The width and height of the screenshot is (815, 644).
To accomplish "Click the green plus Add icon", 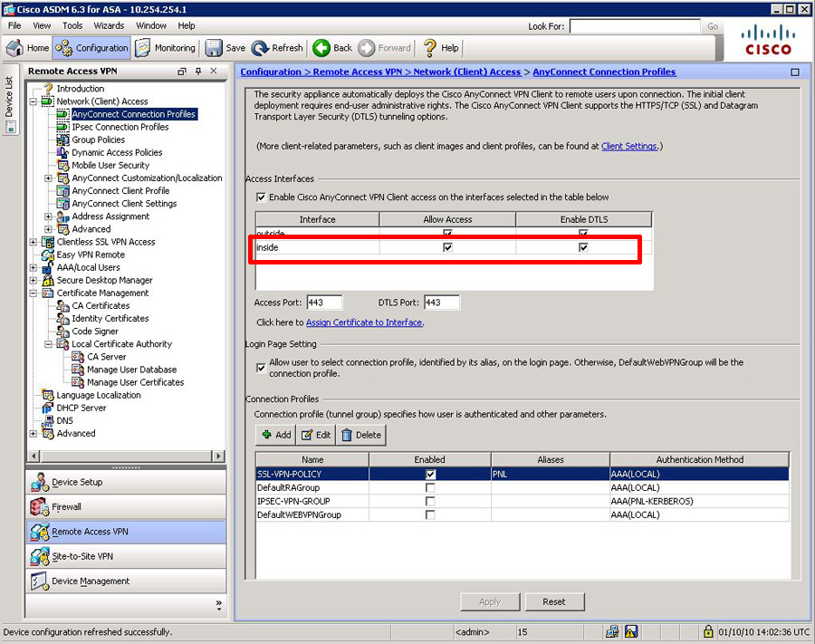I will tap(266, 435).
